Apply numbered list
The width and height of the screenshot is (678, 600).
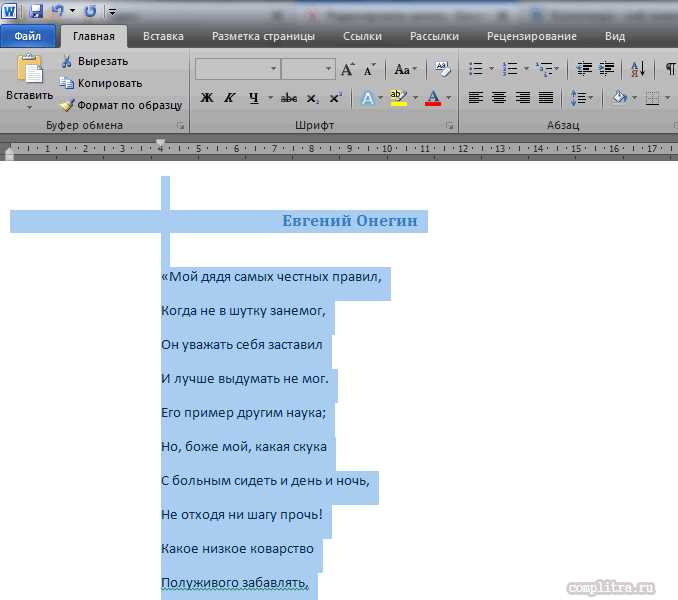click(x=511, y=69)
